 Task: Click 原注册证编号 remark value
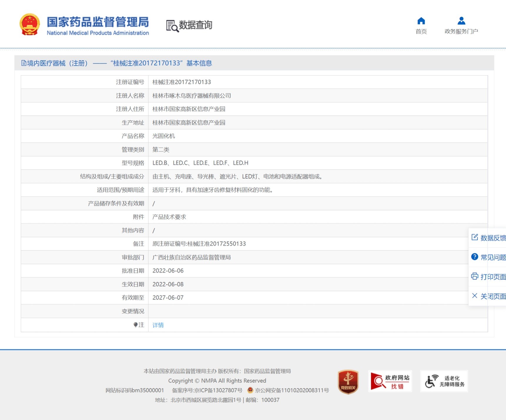tap(199, 244)
